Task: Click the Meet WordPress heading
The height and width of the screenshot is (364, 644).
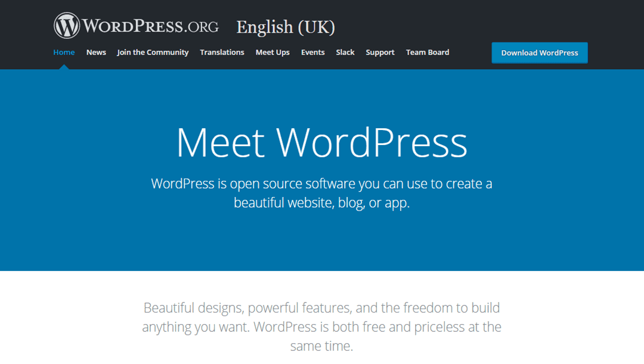Action: tap(322, 143)
